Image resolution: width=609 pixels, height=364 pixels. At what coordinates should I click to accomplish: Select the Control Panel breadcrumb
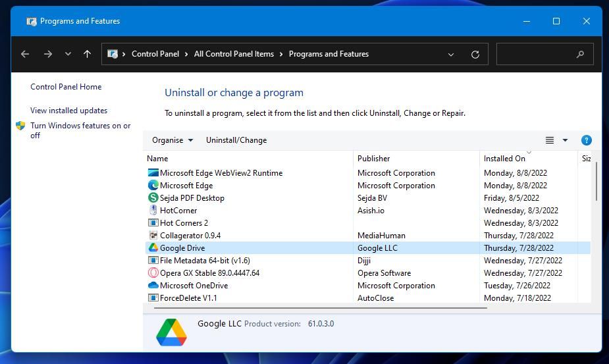155,54
